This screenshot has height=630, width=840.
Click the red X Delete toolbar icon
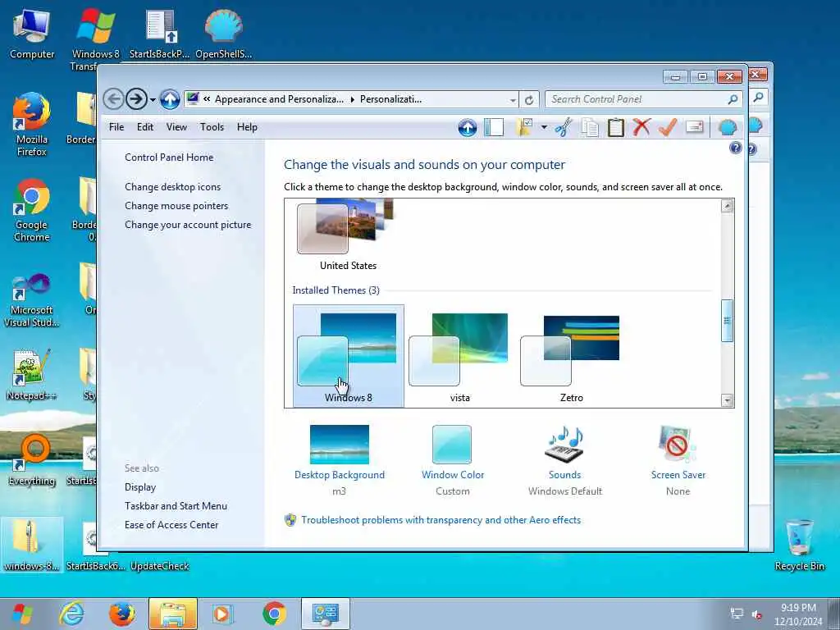[641, 127]
